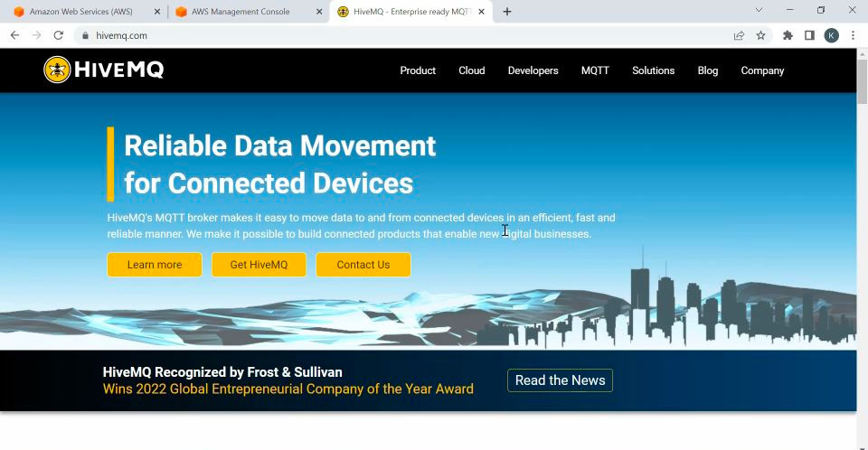
Task: Minimize the browser window
Action: (x=790, y=10)
